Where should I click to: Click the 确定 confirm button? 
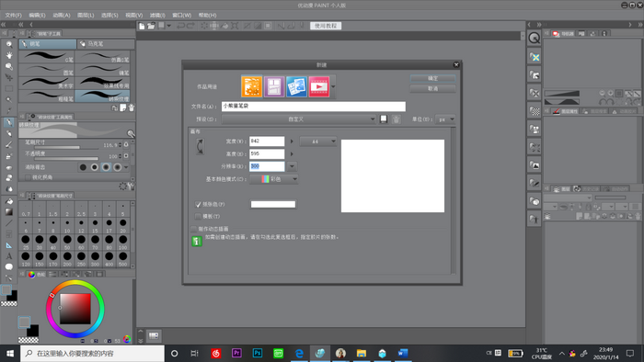pyautogui.click(x=433, y=78)
